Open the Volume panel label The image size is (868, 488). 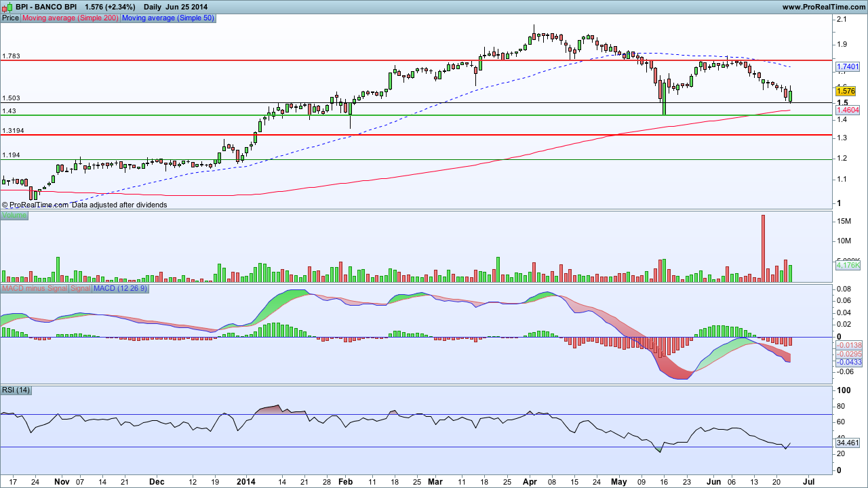tap(14, 216)
